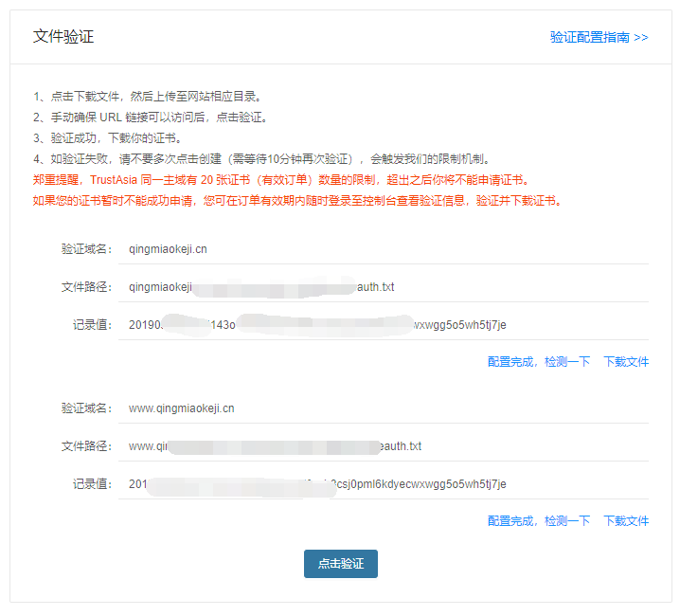Click 下载文件 for qingmiaokeji.cn

click(x=626, y=362)
